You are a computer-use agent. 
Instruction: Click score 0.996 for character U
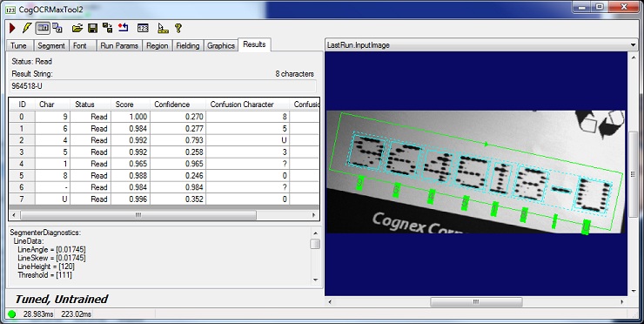[x=131, y=199]
